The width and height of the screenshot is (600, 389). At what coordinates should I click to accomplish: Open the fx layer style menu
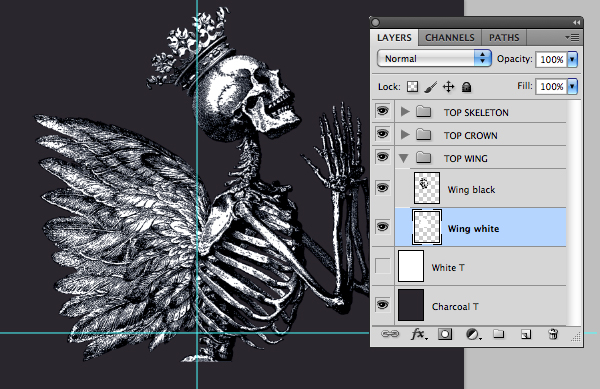point(418,334)
